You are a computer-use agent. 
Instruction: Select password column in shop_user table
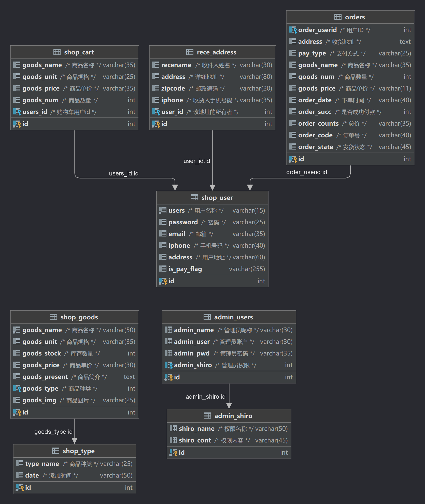212,222
